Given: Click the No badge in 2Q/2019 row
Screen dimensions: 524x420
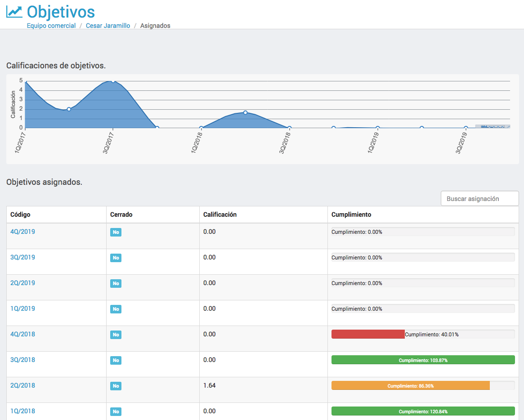Looking at the screenshot, I should (x=116, y=283).
